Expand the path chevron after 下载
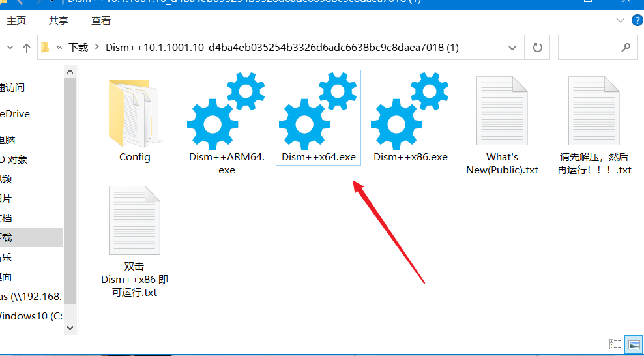The height and width of the screenshot is (356, 644). click(97, 47)
